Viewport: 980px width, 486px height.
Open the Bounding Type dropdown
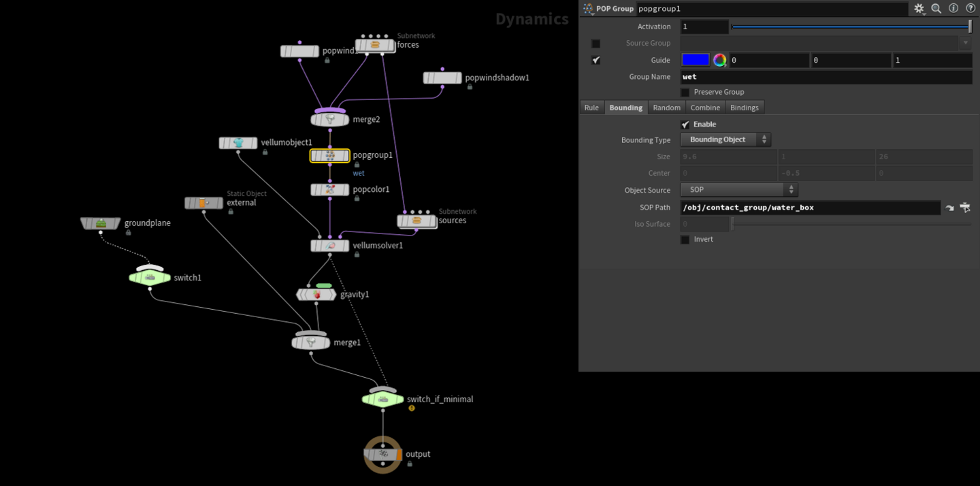pyautogui.click(x=725, y=140)
